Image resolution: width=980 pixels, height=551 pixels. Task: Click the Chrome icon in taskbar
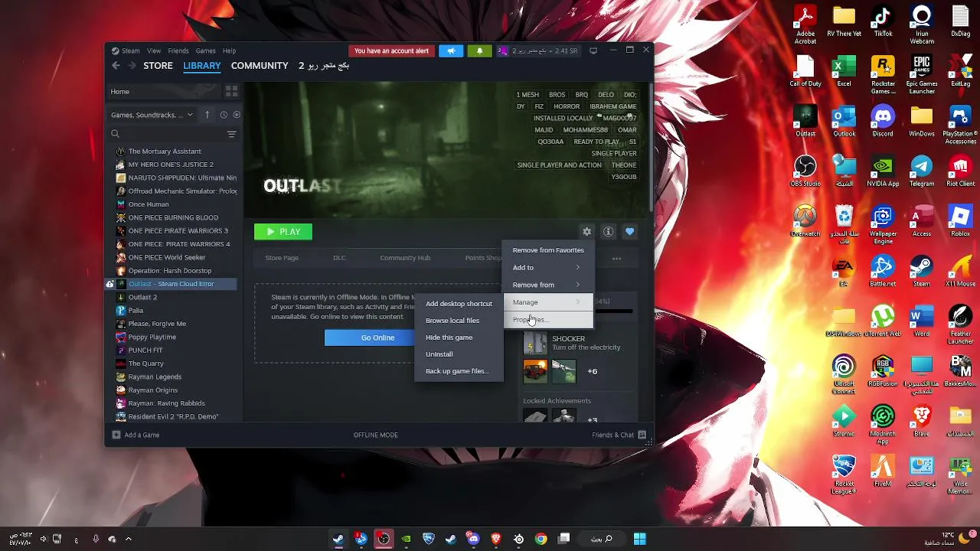tap(541, 539)
